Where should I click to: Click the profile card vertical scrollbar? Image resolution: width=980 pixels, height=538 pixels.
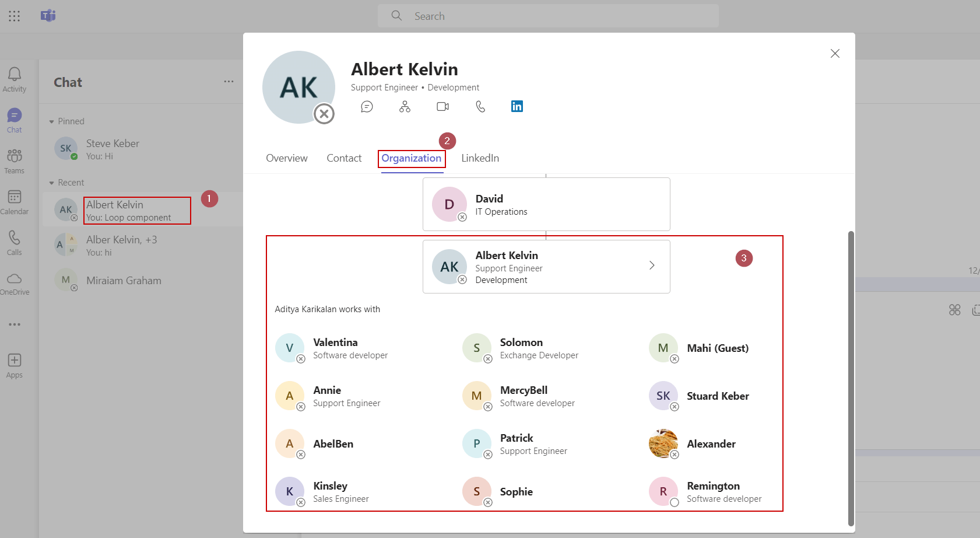851,378
